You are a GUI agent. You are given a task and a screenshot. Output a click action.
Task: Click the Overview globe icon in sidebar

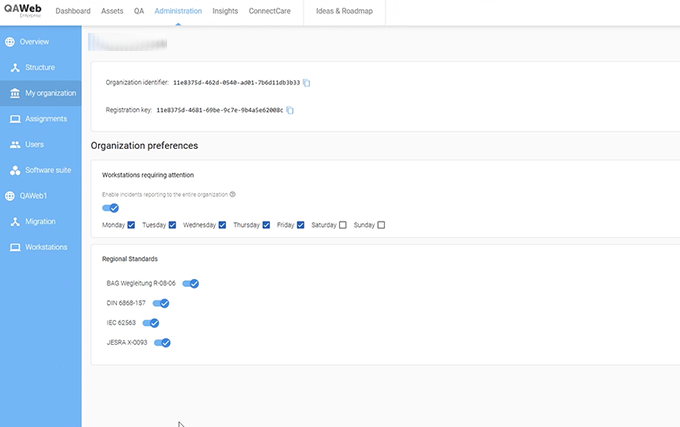pyautogui.click(x=10, y=42)
